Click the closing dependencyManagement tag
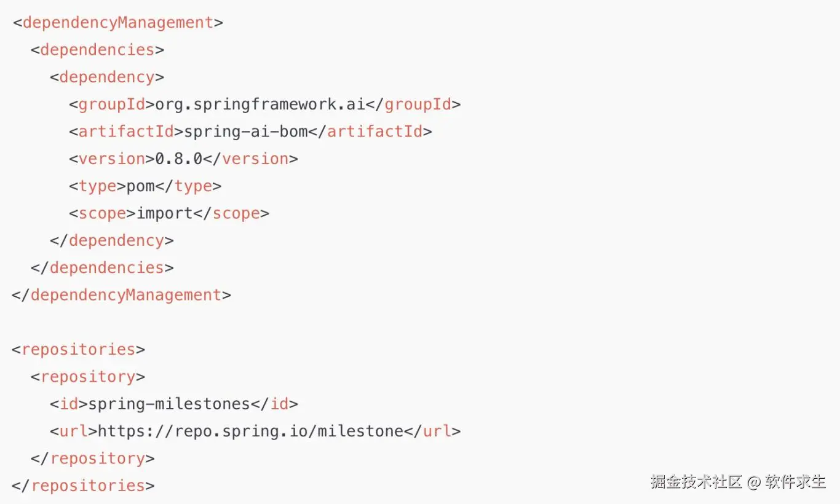The width and height of the screenshot is (840, 504). pyautogui.click(x=122, y=295)
